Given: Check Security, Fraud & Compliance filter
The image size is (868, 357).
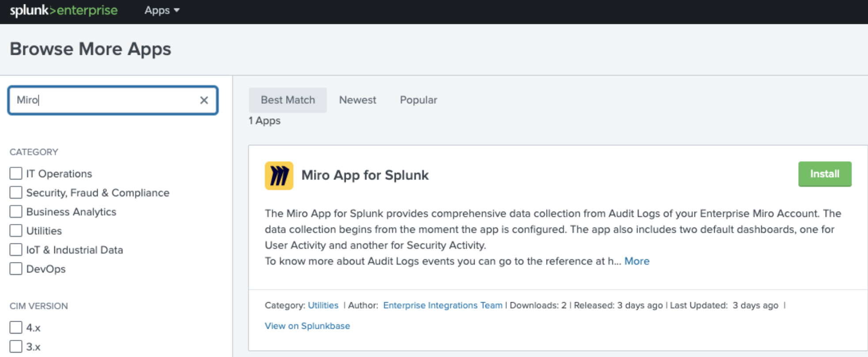Looking at the screenshot, I should (x=16, y=193).
